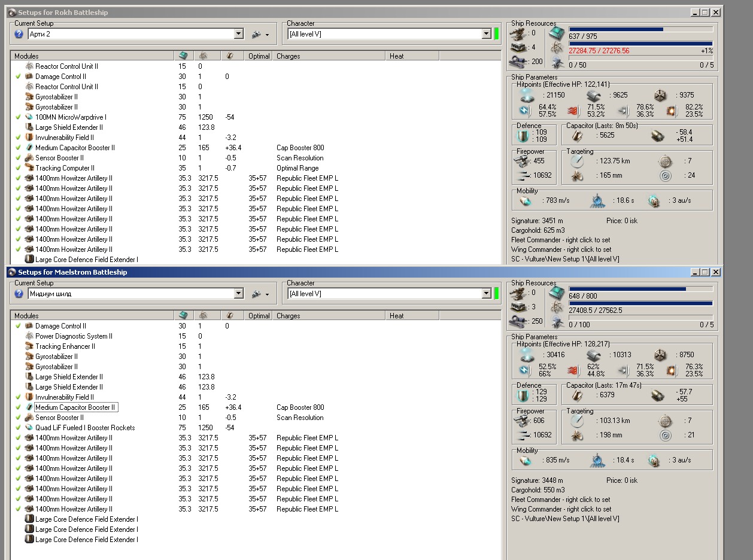Click Rokh Heat column header
Screen dimensions: 753x560
(412, 56)
